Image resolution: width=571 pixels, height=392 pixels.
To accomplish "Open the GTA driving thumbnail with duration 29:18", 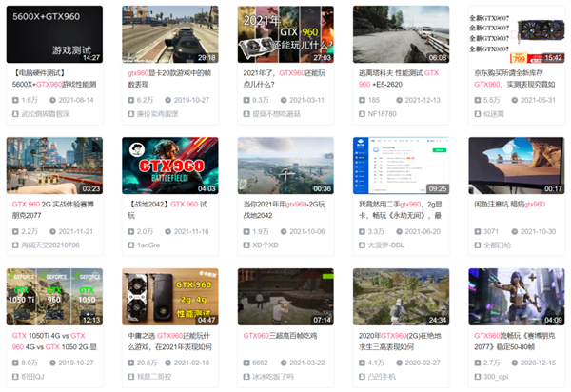I will point(170,34).
